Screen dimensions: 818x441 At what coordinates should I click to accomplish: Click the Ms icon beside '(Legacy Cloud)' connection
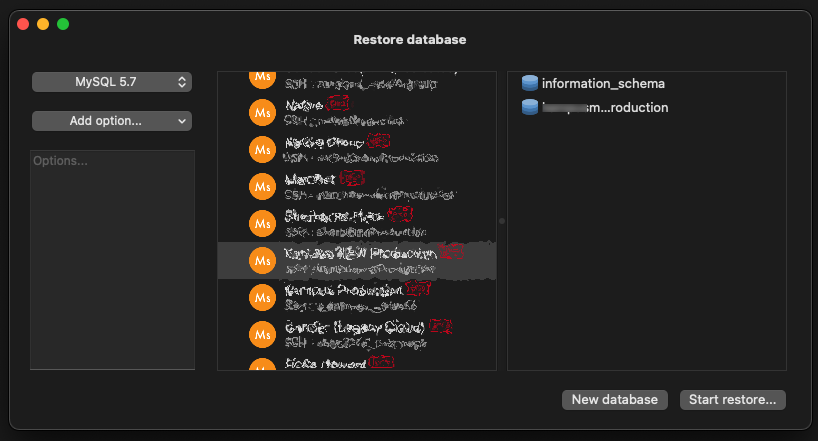[262, 335]
